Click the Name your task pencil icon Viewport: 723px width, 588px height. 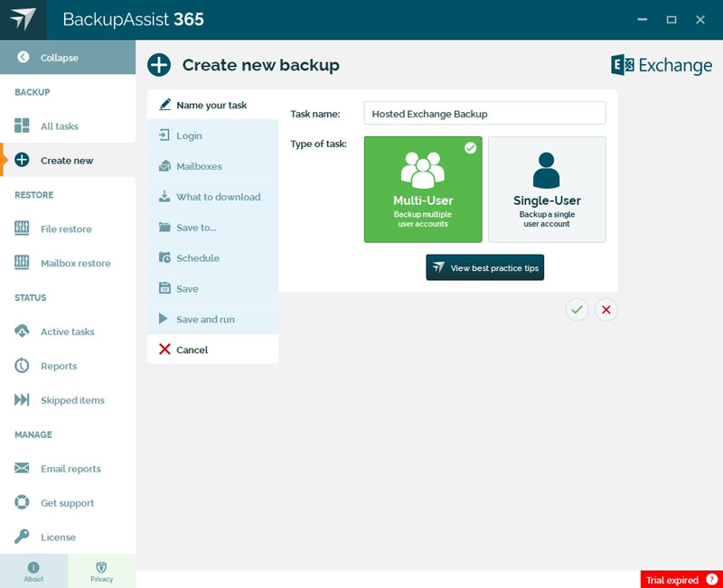coord(164,104)
